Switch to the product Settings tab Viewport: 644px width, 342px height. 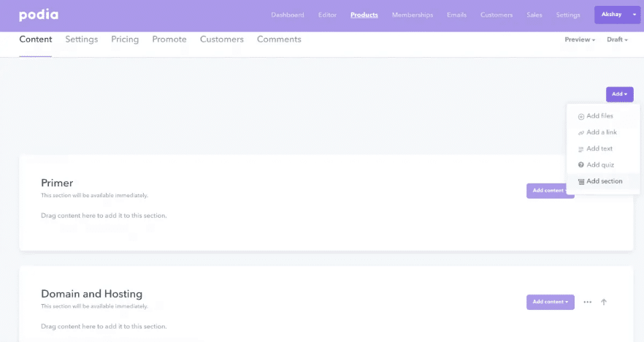pyautogui.click(x=82, y=39)
